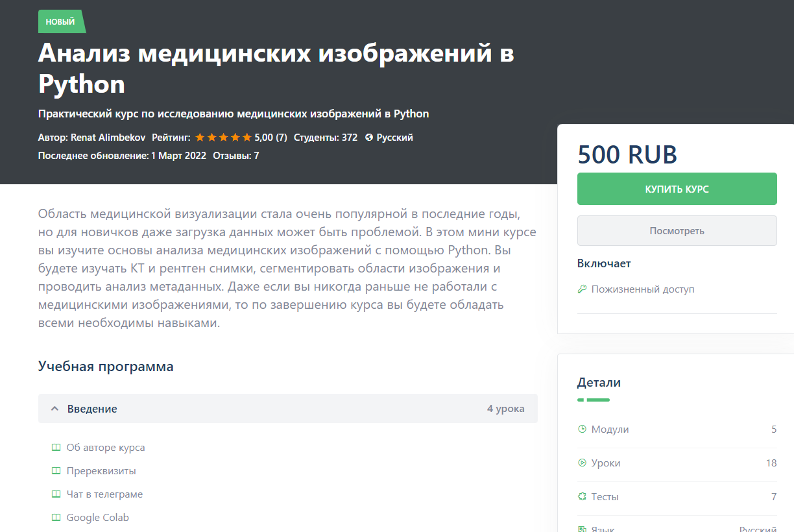Click the book icon next to Google Colab

pyautogui.click(x=56, y=518)
